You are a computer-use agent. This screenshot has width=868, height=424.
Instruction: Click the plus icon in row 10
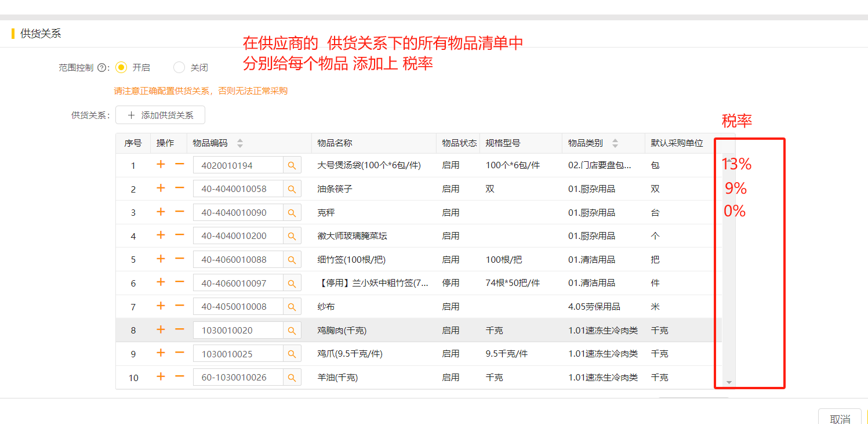161,377
